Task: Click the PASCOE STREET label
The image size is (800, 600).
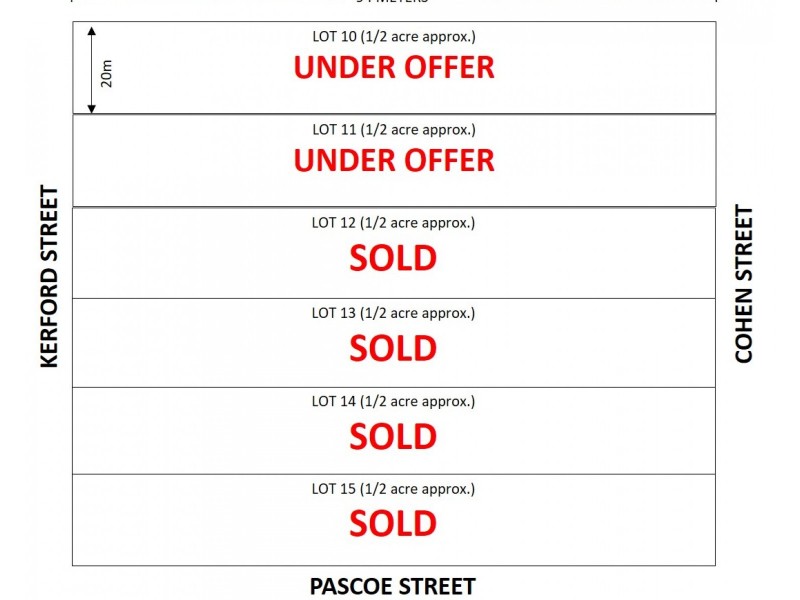Action: [392, 586]
